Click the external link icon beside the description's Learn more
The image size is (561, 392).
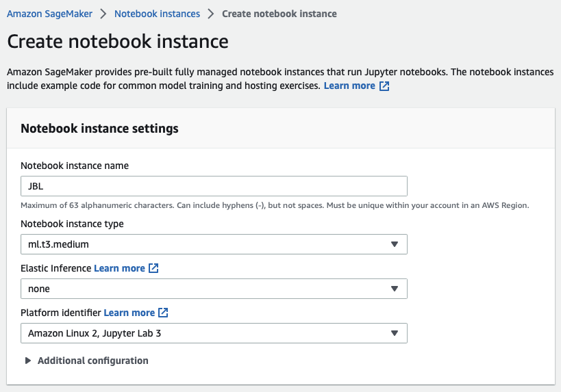pos(384,86)
